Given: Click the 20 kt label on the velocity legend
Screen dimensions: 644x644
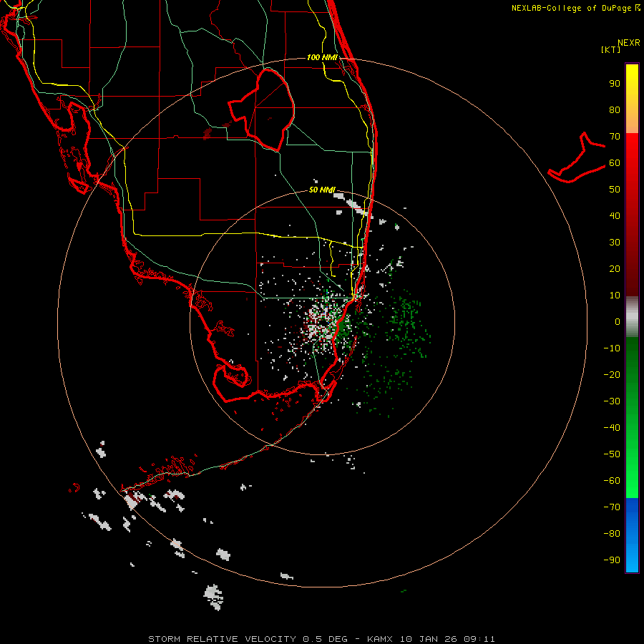Looking at the screenshot, I should (x=615, y=268).
